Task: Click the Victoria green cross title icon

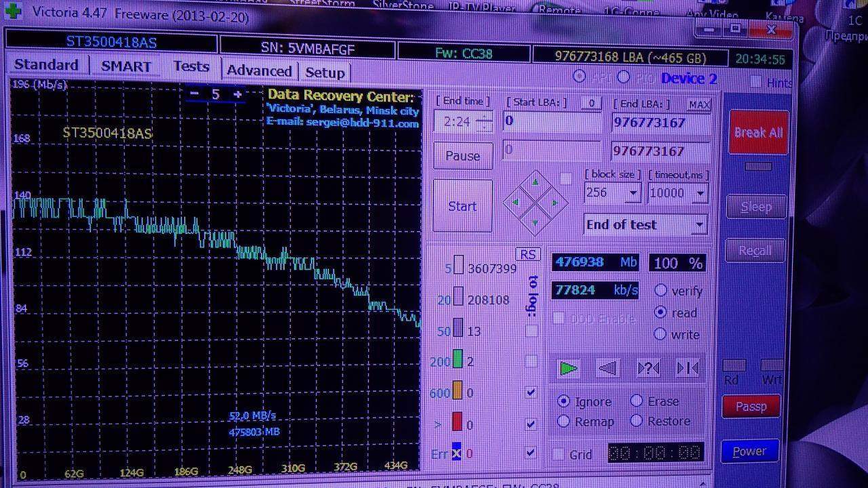Action: click(14, 12)
